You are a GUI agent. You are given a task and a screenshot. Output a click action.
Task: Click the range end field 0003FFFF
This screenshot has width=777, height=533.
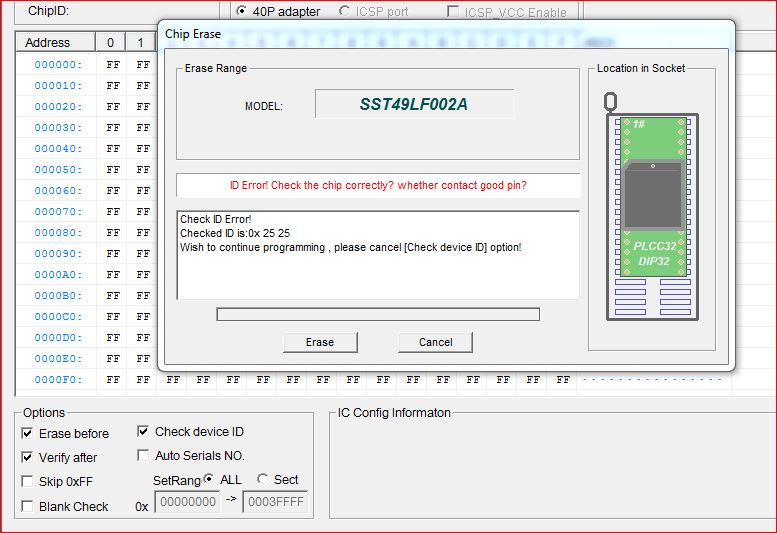(275, 502)
